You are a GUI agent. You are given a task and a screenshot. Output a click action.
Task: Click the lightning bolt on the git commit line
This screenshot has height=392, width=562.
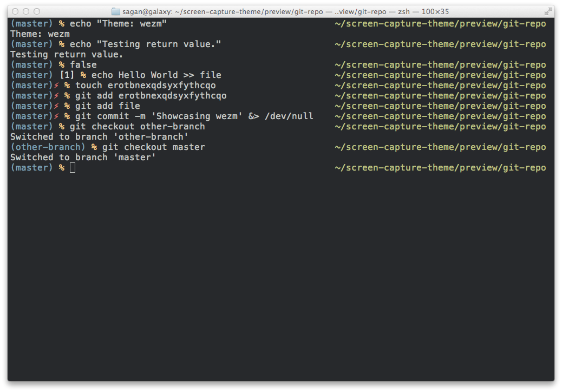pyautogui.click(x=56, y=116)
